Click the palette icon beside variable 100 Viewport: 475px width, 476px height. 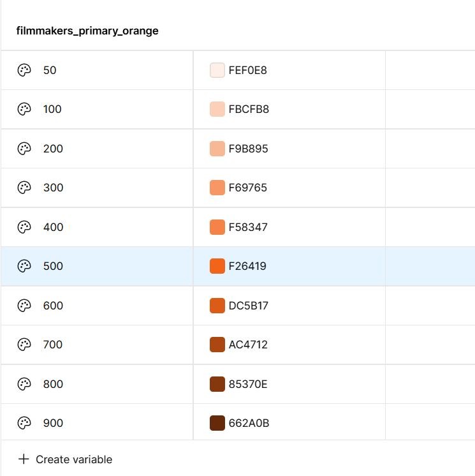point(24,109)
